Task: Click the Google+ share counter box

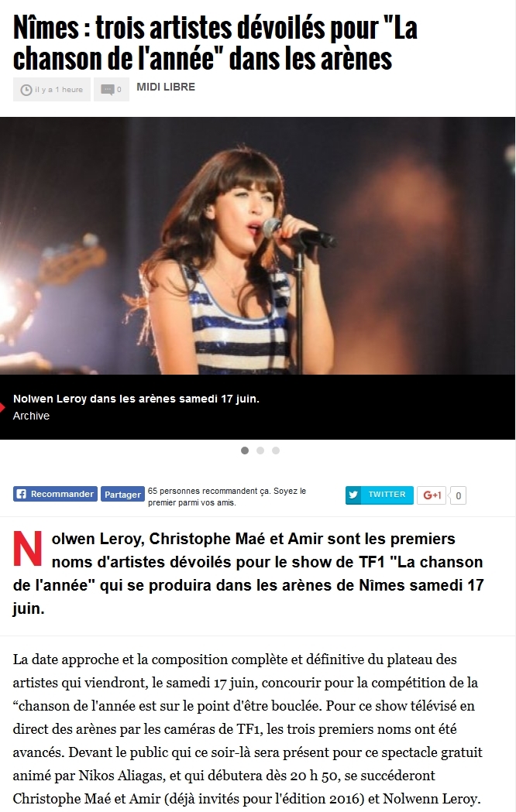Action: coord(458,495)
